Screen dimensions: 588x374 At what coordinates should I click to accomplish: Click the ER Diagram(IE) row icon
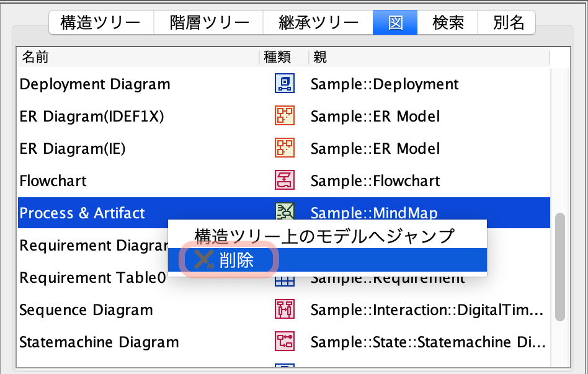(x=285, y=148)
